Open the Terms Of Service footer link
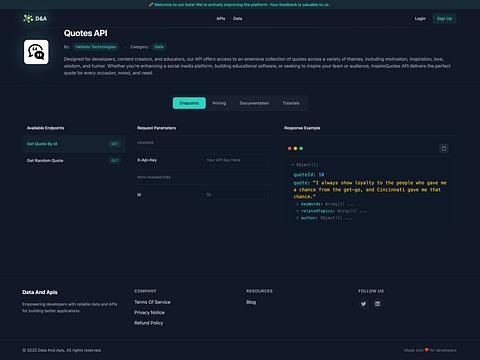 (x=152, y=302)
